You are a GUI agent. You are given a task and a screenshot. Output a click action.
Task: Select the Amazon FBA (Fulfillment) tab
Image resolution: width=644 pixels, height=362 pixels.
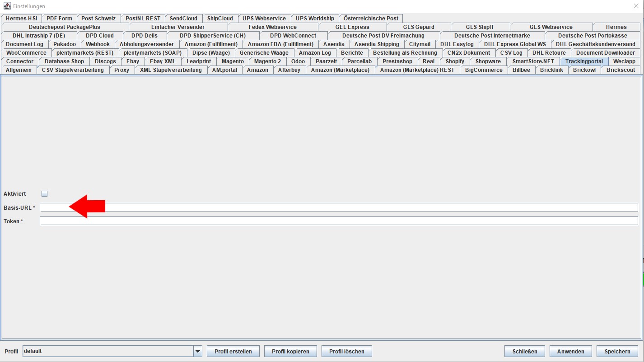tap(280, 44)
